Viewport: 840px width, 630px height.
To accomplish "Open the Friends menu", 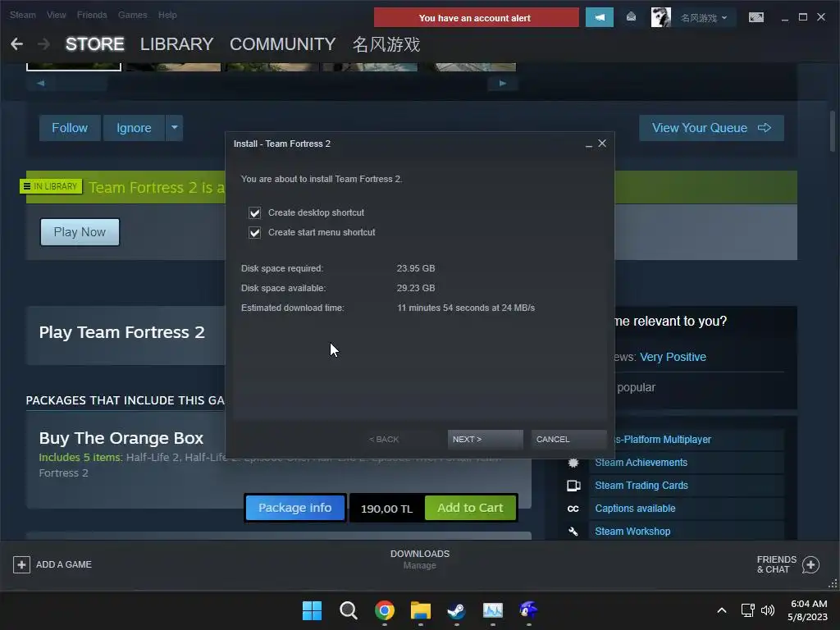I will [92, 15].
